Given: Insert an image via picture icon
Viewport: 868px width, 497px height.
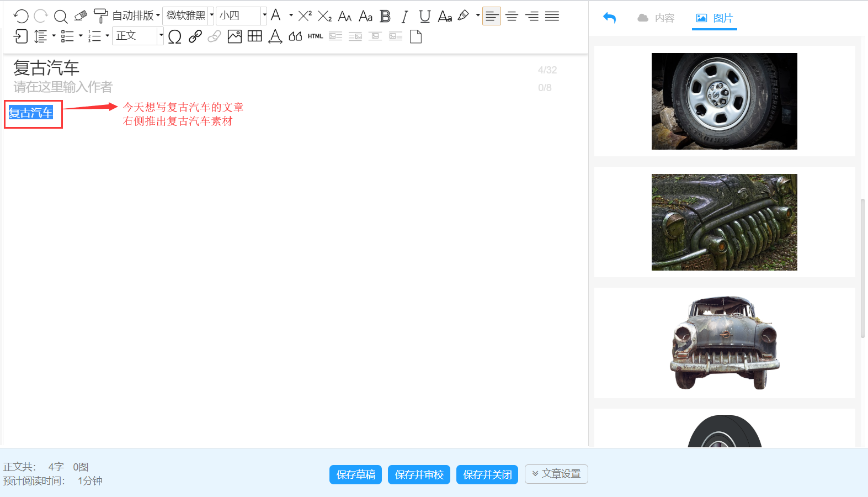Looking at the screenshot, I should pyautogui.click(x=235, y=36).
